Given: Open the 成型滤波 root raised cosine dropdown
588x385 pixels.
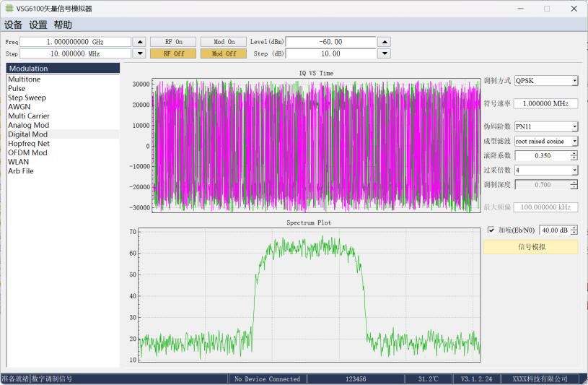Looking at the screenshot, I should [x=546, y=142].
